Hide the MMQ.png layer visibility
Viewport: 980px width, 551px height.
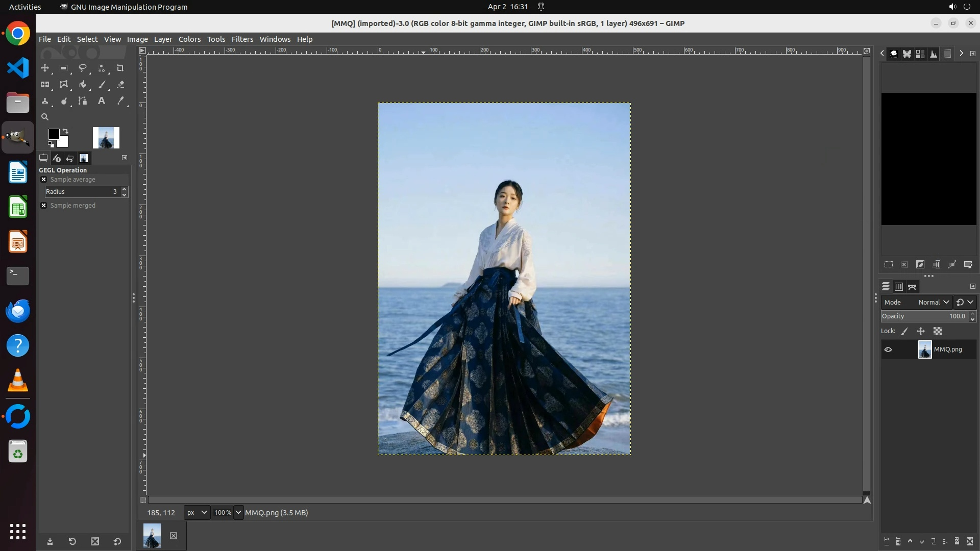888,349
